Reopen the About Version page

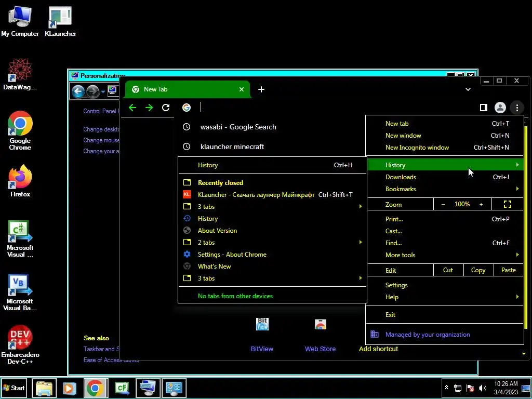click(x=272, y=230)
